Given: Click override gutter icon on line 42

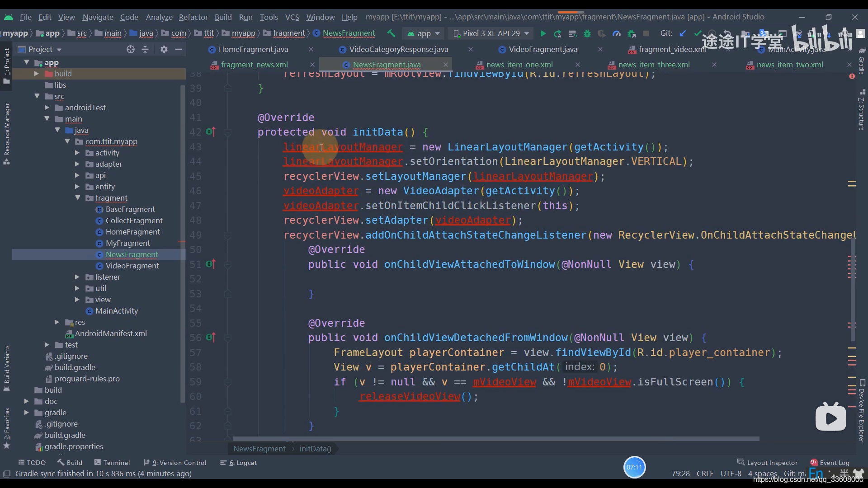Looking at the screenshot, I should pyautogui.click(x=211, y=132).
